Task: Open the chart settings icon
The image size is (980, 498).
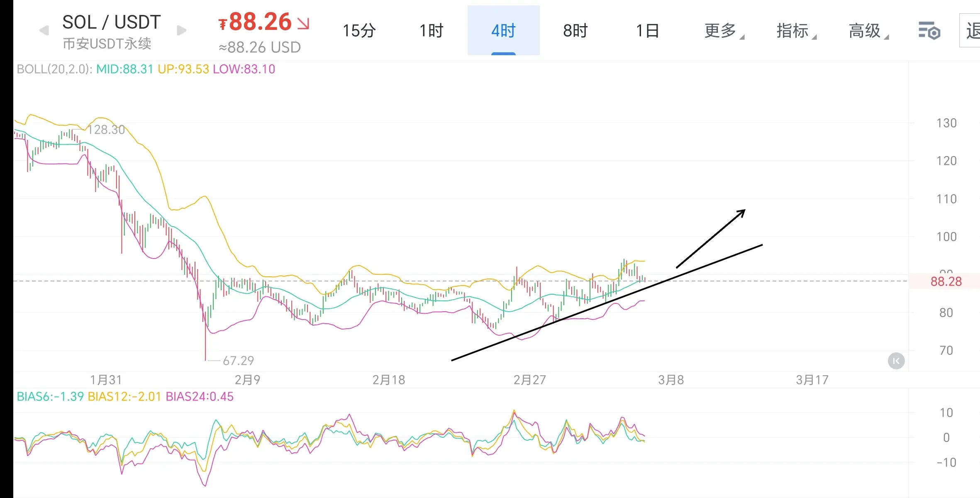Action: click(x=929, y=31)
